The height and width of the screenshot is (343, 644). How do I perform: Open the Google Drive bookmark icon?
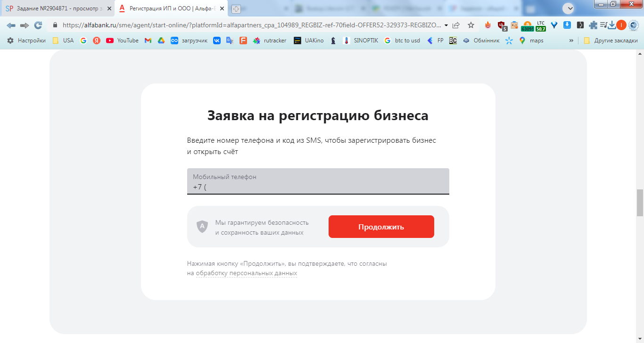coord(161,41)
